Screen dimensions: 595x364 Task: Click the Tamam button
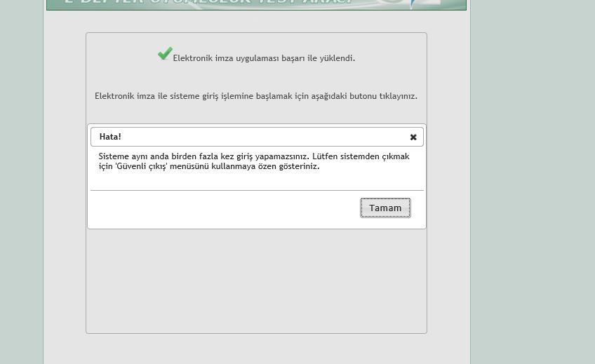(x=385, y=208)
